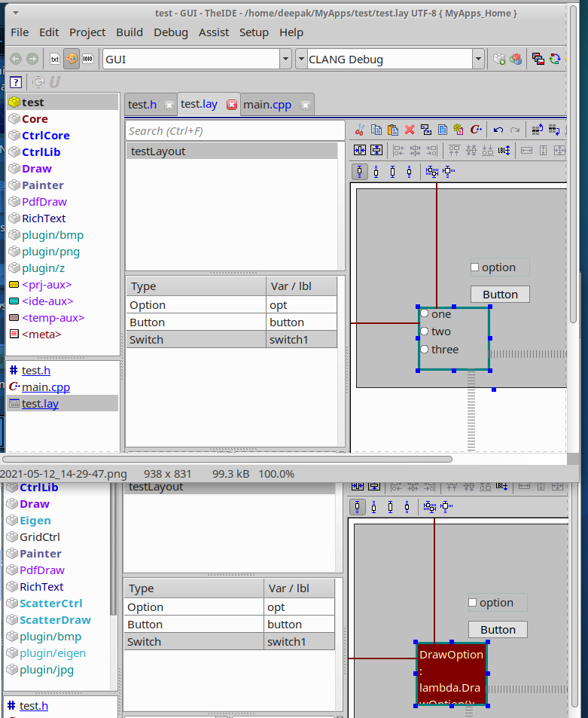588x718 pixels.
Task: Click the 'Button' widget in upper layout
Action: click(x=500, y=295)
